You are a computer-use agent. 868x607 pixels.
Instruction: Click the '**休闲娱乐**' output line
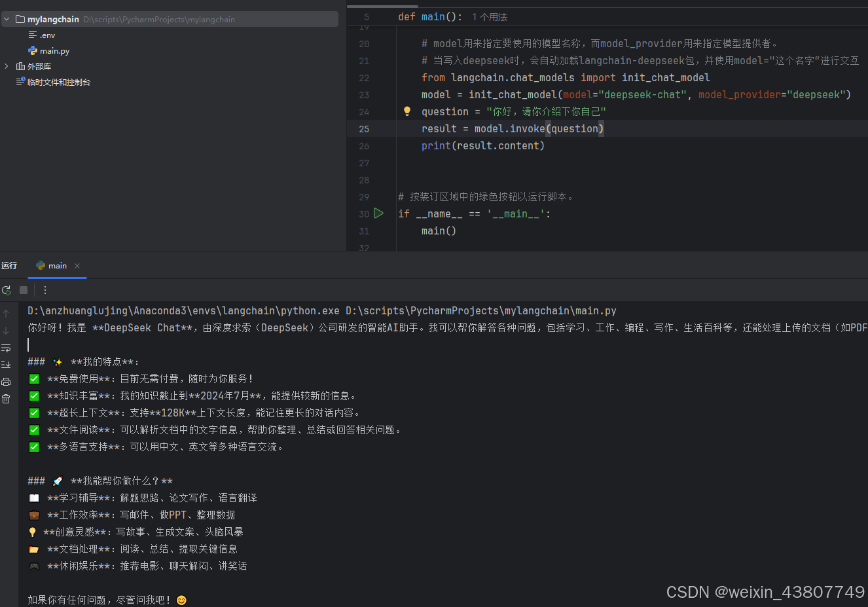137,566
